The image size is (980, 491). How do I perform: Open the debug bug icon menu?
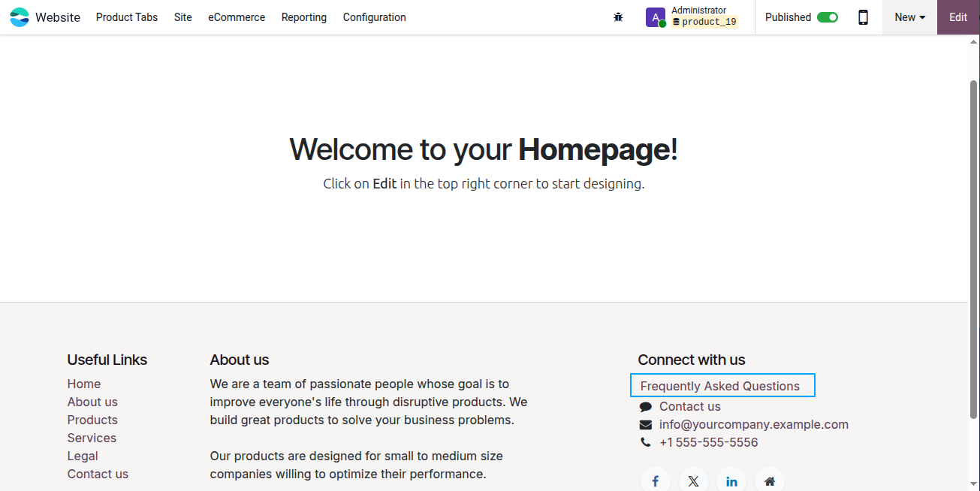coord(618,17)
